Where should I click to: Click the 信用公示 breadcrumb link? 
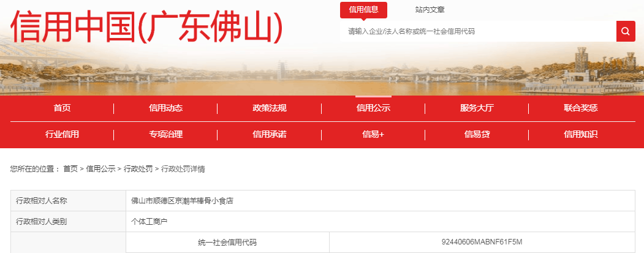100,169
